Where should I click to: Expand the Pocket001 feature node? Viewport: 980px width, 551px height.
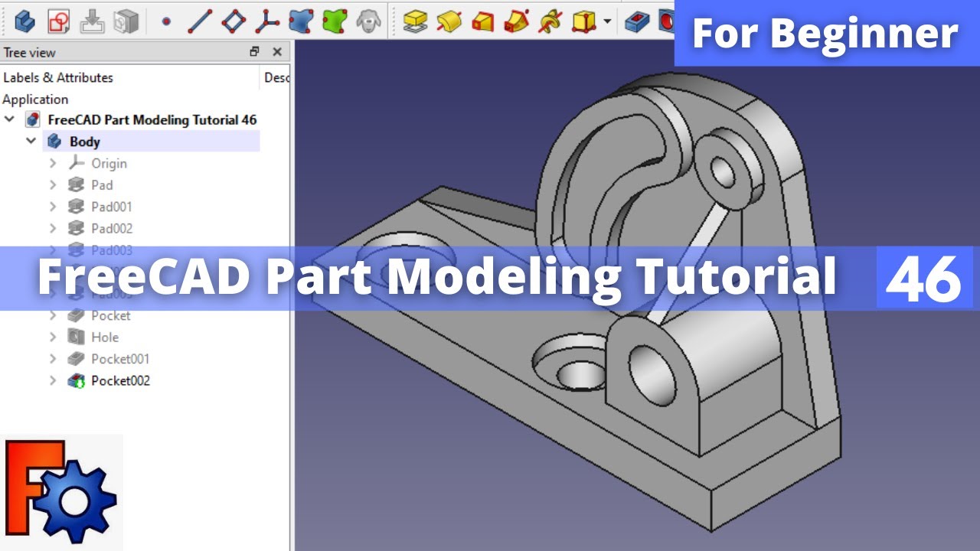[x=53, y=359]
